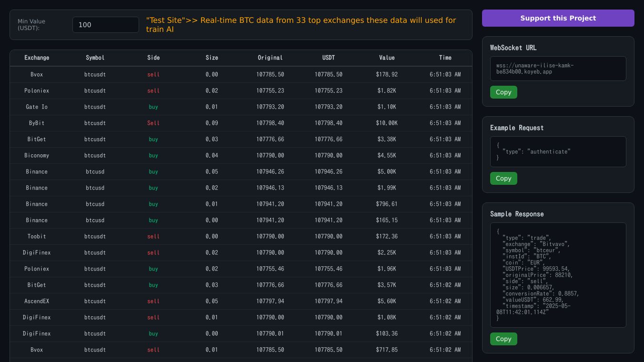The image size is (644, 362).
Task: Copy the Sample Response JSON
Action: tap(503, 339)
